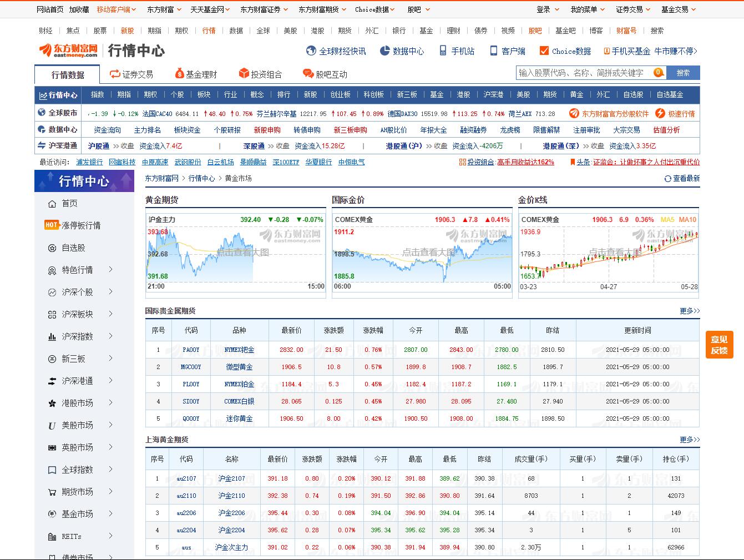744x560 pixels.
Task: Open the 东方财富 top dropdown menu
Action: [x=164, y=9]
